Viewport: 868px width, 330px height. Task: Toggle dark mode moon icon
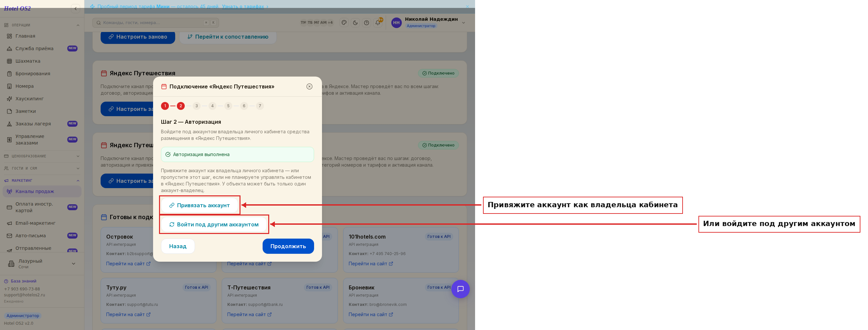click(355, 22)
